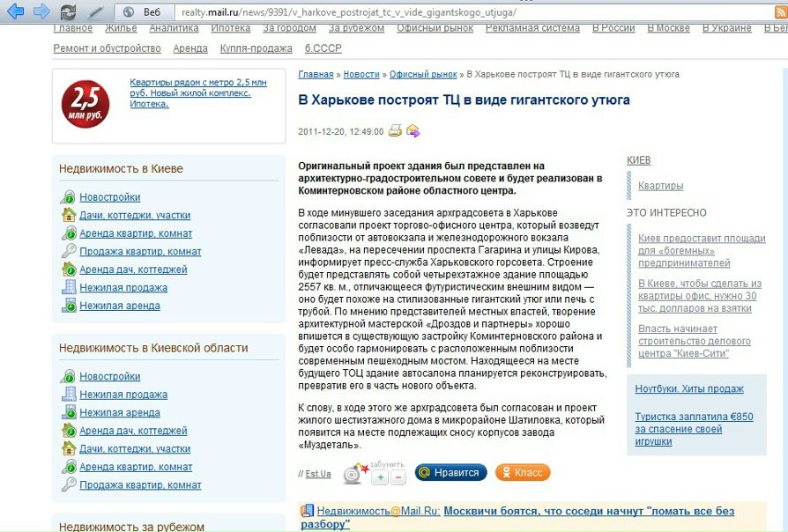This screenshot has height=532, width=788.
Task: Click the printer icon beside article date
Action: [x=396, y=131]
